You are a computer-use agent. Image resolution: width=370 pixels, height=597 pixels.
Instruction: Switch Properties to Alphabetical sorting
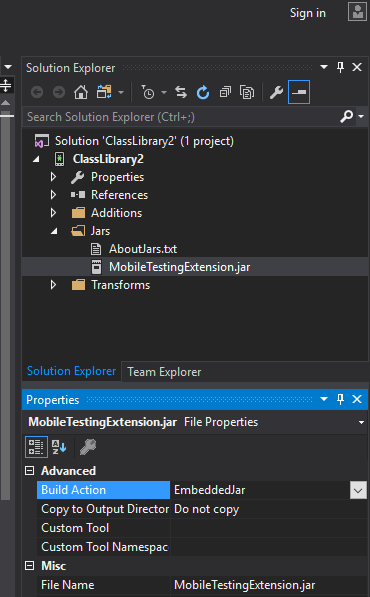tap(59, 447)
